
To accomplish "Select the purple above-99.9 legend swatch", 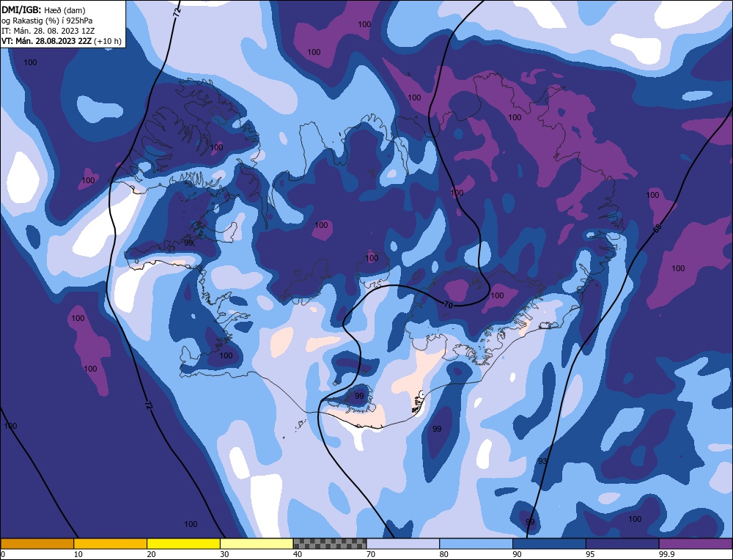I will click(696, 543).
